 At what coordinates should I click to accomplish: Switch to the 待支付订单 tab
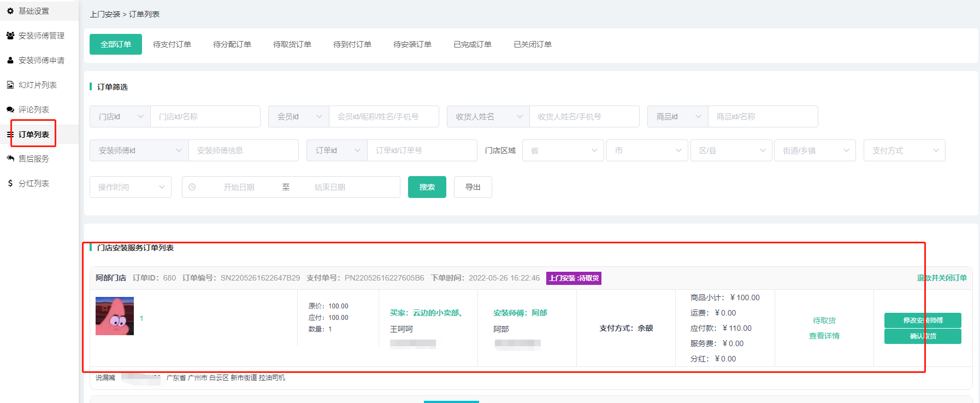tap(172, 44)
